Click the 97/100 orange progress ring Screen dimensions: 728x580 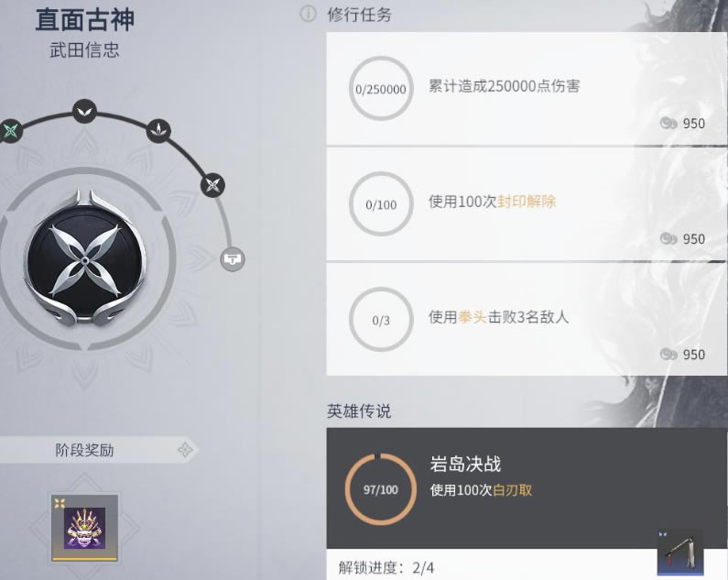pyautogui.click(x=381, y=489)
